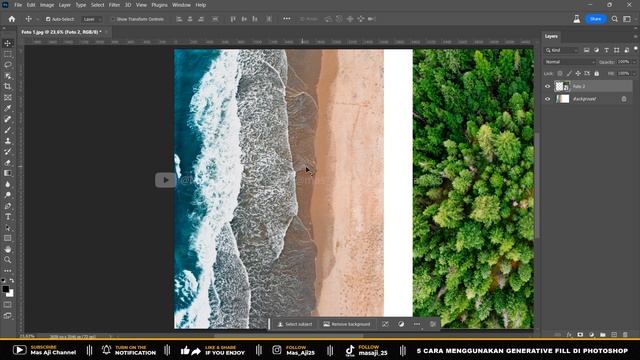Expand the Opacity slider arrow
Image resolution: width=640 pixels, height=360 pixels.
[634, 62]
